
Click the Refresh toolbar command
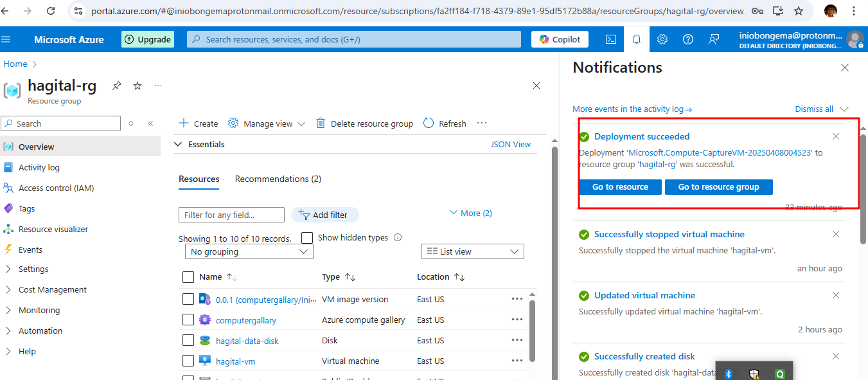click(445, 123)
